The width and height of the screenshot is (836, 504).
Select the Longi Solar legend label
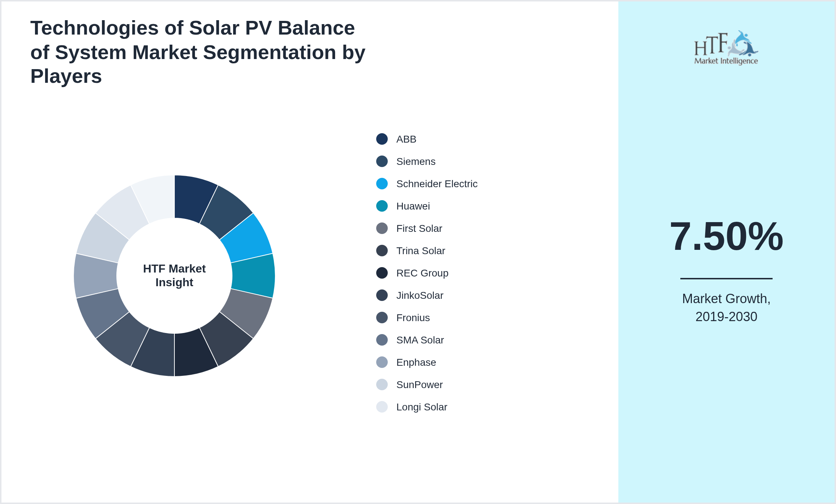pos(421,407)
